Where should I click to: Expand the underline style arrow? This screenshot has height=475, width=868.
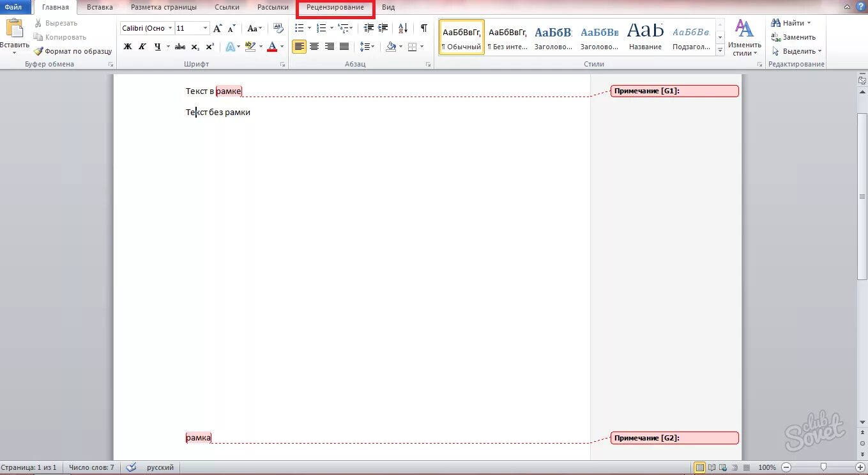tap(168, 47)
